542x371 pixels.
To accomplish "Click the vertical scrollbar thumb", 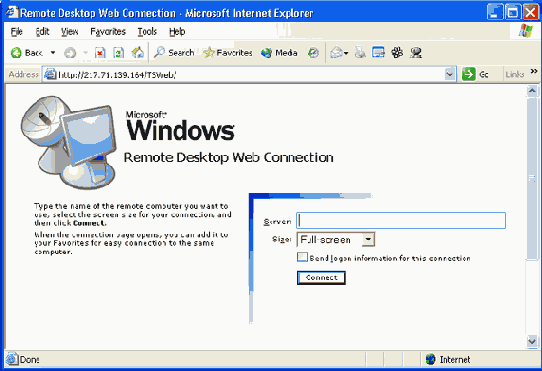I will point(532,178).
